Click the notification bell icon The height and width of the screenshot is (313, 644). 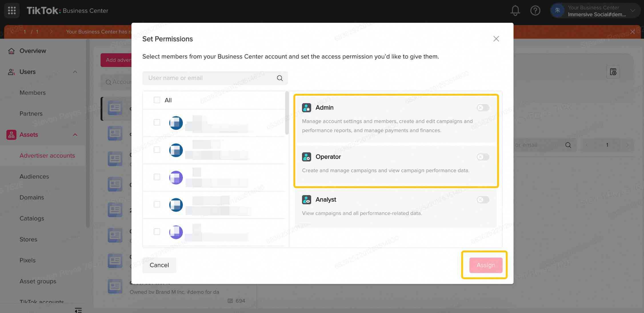(516, 10)
